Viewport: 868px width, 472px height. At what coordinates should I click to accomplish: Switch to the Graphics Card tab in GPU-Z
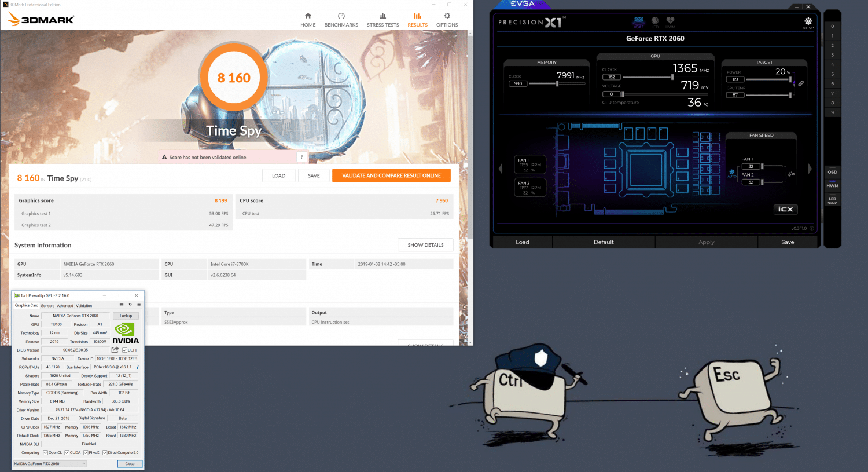click(x=27, y=305)
